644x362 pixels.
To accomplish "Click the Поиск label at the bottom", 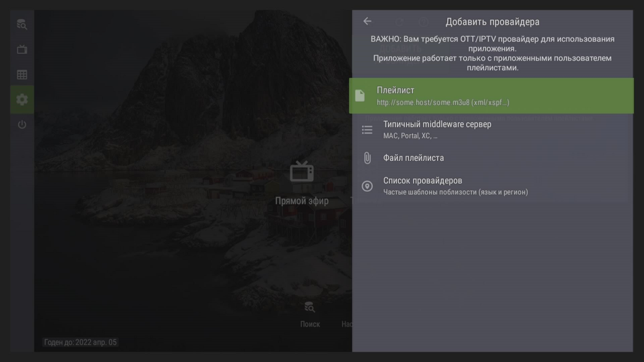I will pos(310,324).
